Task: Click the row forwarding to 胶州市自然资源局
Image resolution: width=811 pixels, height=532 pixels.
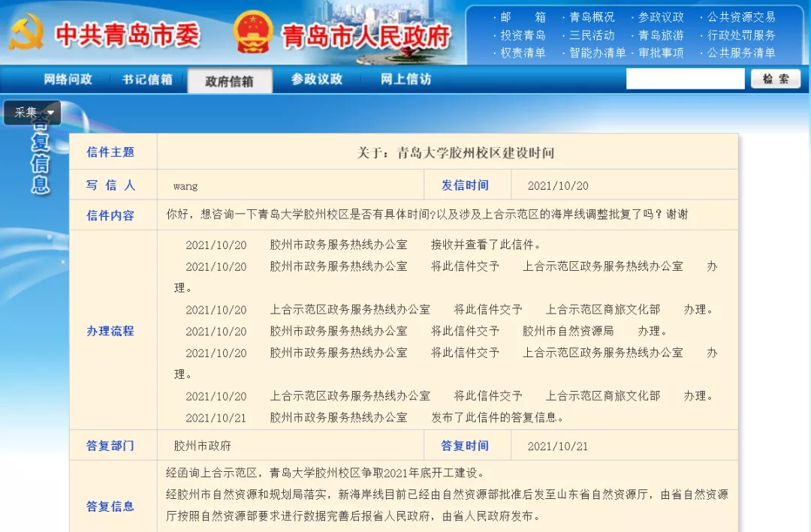Action: 427,332
